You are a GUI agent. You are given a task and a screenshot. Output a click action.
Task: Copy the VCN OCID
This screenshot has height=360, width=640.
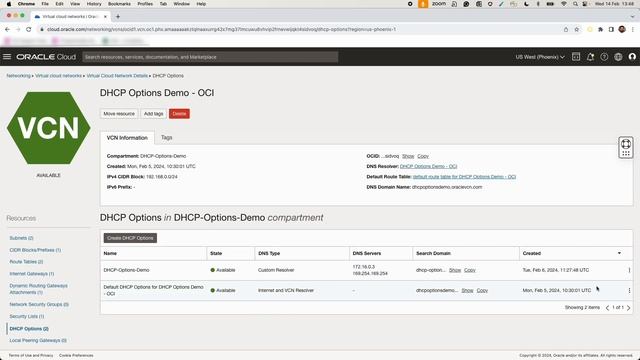point(423,156)
